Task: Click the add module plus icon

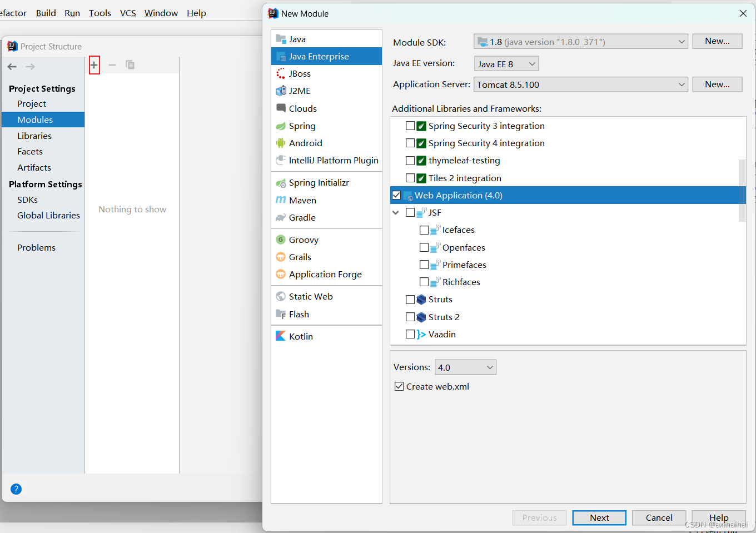Action: (94, 65)
